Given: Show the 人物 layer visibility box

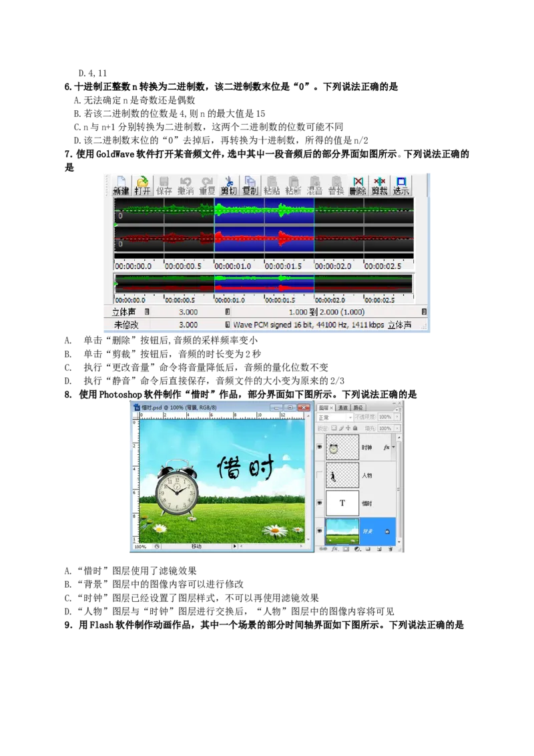Looking at the screenshot, I should [x=319, y=476].
